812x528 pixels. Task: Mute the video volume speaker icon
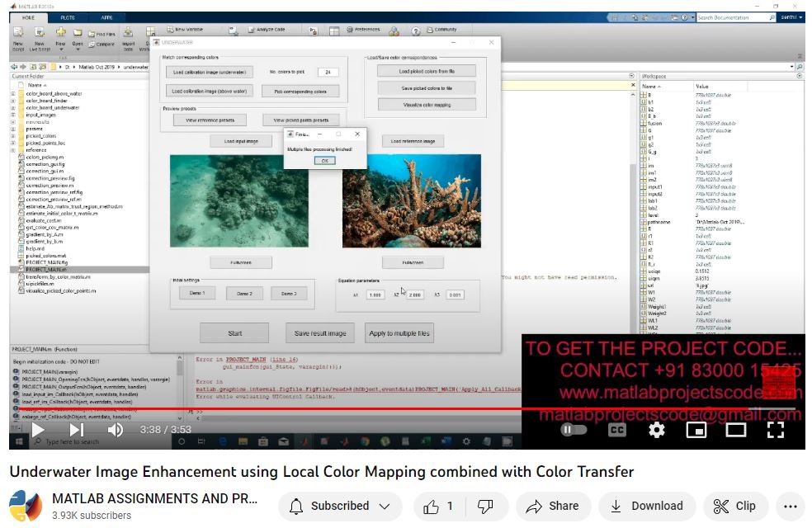115,430
